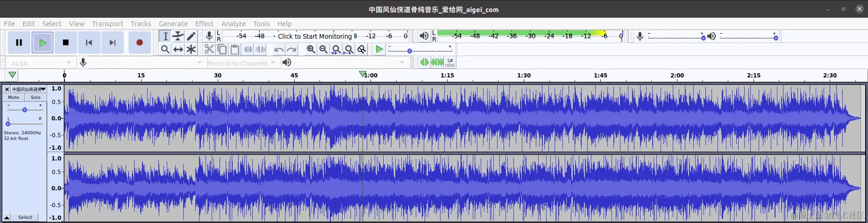The height and width of the screenshot is (223, 868).
Task: Click the track Select button
Action: click(x=25, y=217)
